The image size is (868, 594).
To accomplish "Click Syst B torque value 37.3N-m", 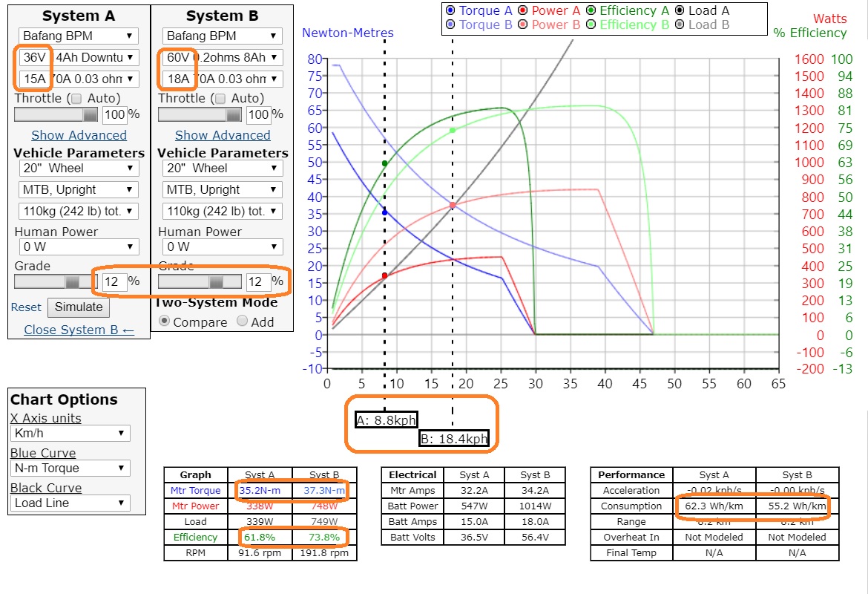I will click(324, 490).
